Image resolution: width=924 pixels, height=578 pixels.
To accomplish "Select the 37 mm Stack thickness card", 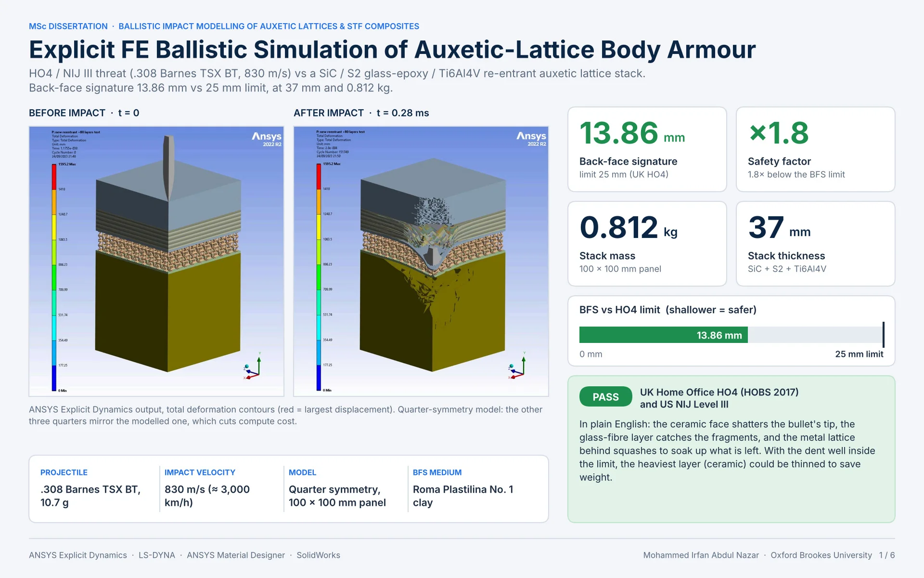I will (815, 244).
